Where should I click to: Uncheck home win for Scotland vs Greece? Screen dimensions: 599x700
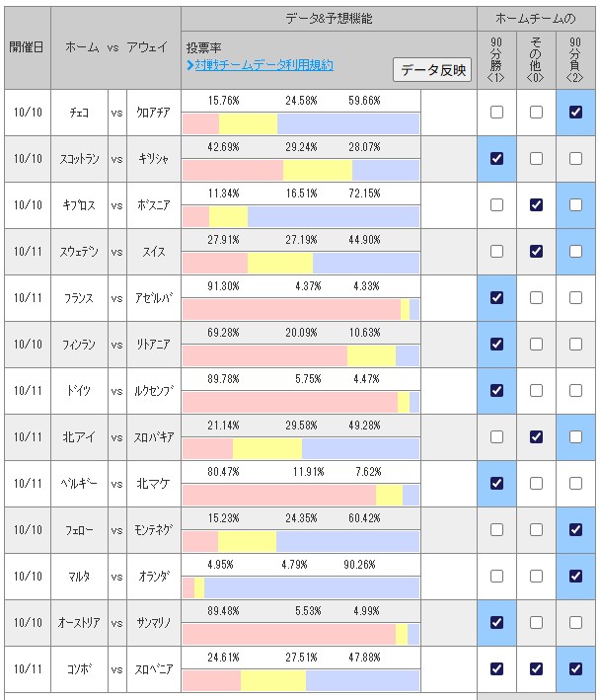[496, 159]
